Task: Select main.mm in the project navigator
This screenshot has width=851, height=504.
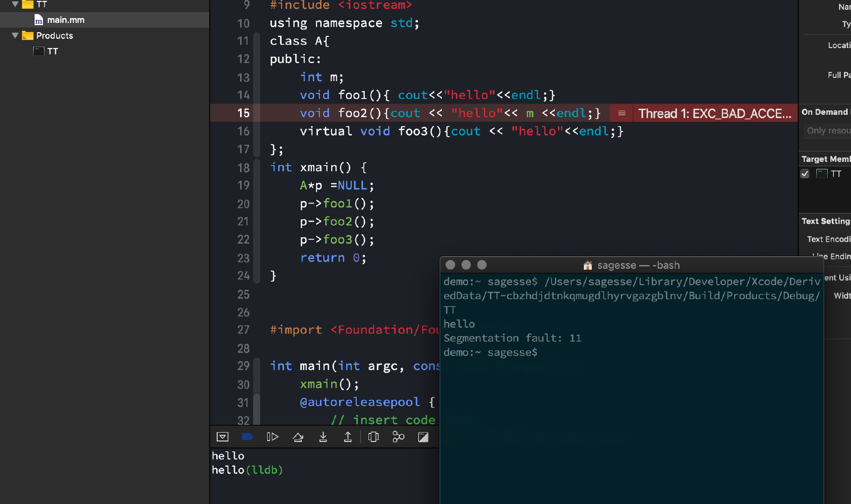Action: [105, 20]
